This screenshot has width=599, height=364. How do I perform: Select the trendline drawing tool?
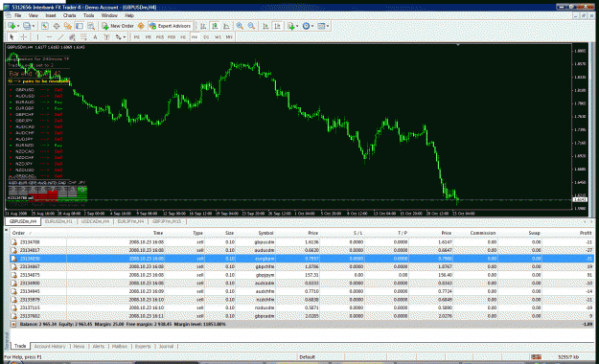click(60, 37)
